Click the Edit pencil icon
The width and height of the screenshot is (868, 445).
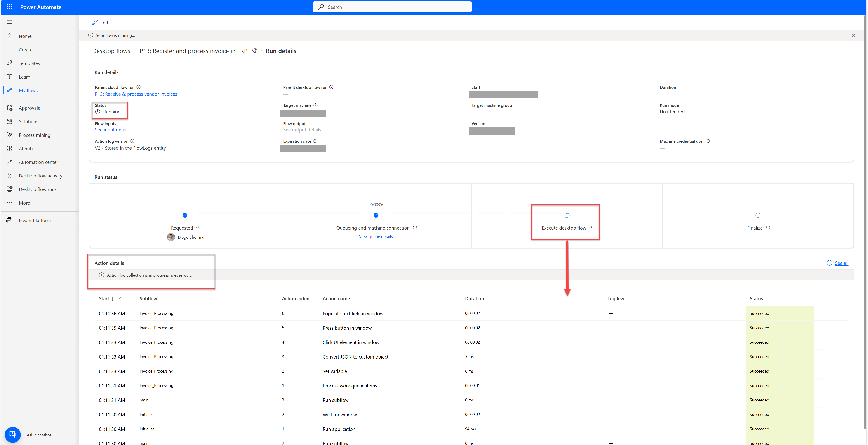pos(95,23)
